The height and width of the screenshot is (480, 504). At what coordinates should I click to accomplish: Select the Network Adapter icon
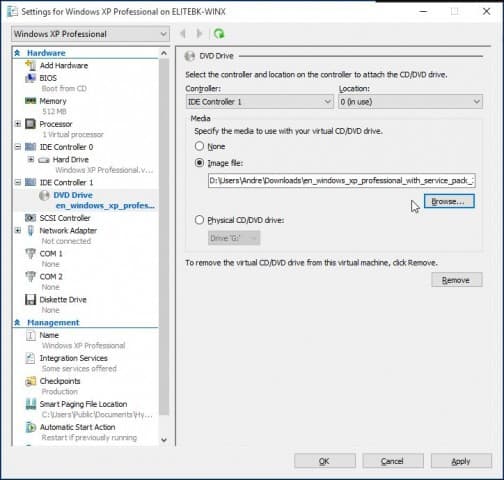point(30,230)
